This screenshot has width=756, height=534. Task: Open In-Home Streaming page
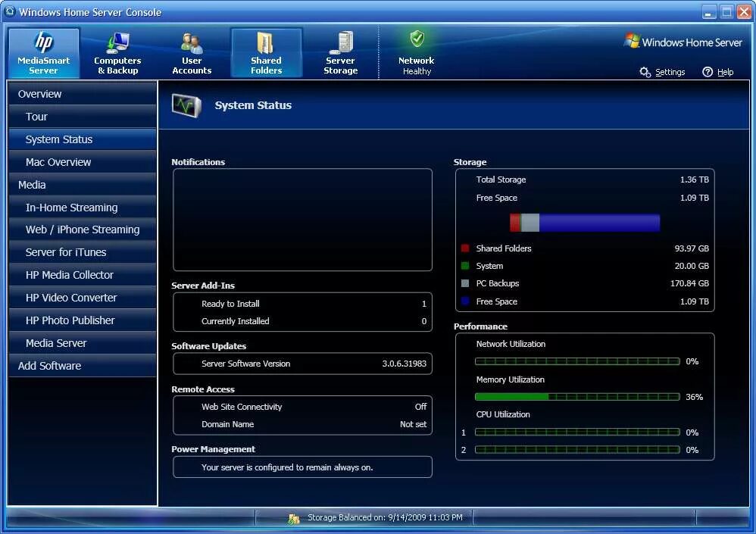[83, 208]
